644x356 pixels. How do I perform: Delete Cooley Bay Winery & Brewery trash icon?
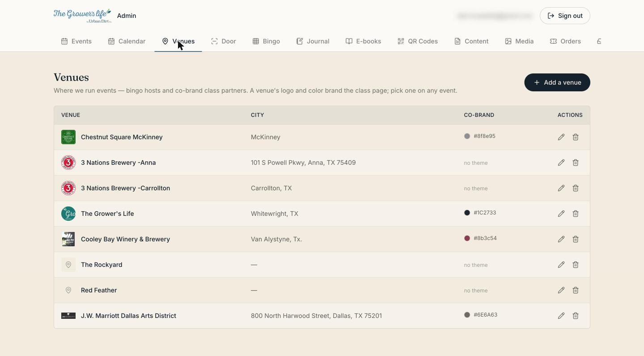point(576,239)
